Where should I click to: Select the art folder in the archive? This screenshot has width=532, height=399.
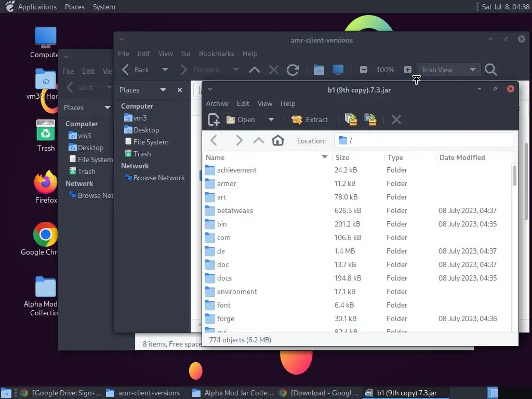[357, 197]
